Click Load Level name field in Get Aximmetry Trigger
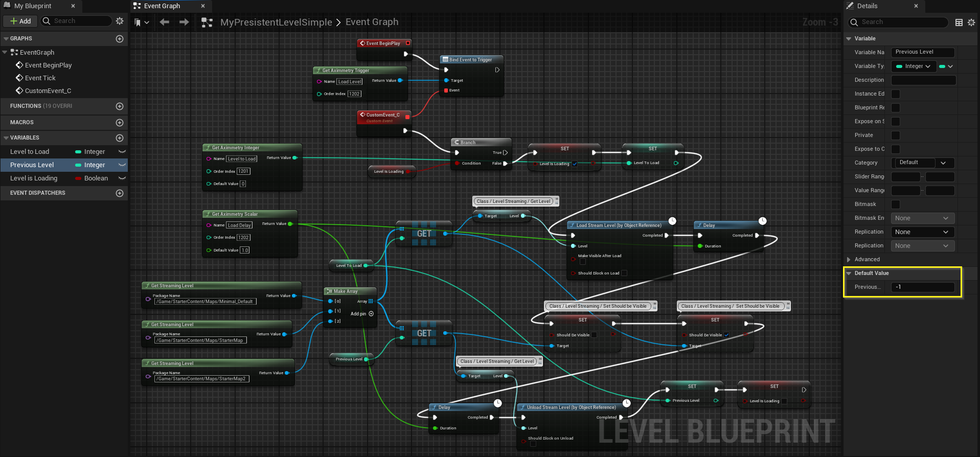Viewport: 980px width, 457px height. (x=350, y=82)
